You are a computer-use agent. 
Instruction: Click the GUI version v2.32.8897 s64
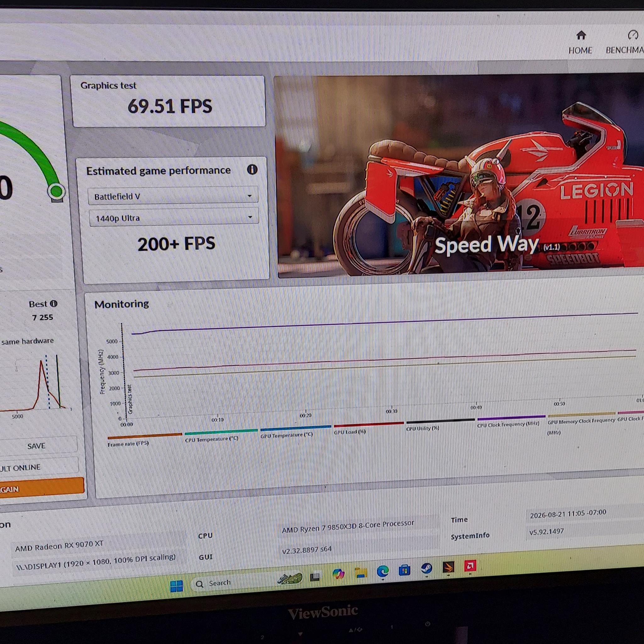click(307, 550)
